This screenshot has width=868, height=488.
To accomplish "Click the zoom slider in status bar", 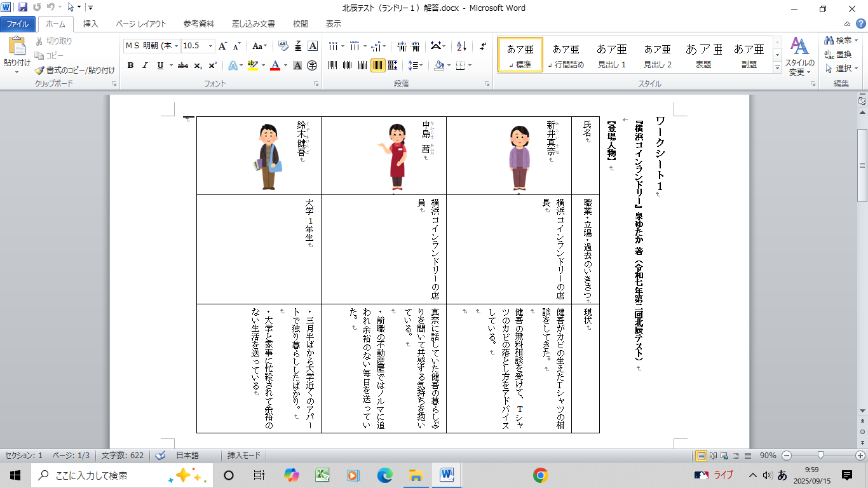I will (x=821, y=456).
